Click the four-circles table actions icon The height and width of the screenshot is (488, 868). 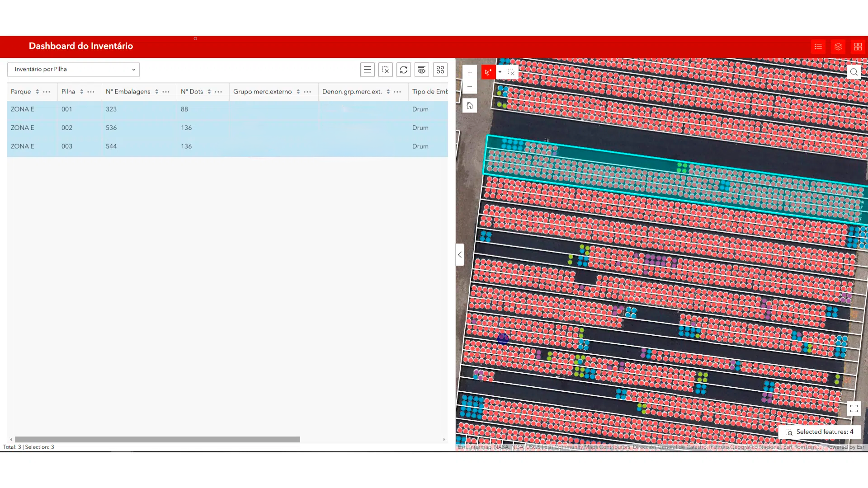pyautogui.click(x=440, y=70)
